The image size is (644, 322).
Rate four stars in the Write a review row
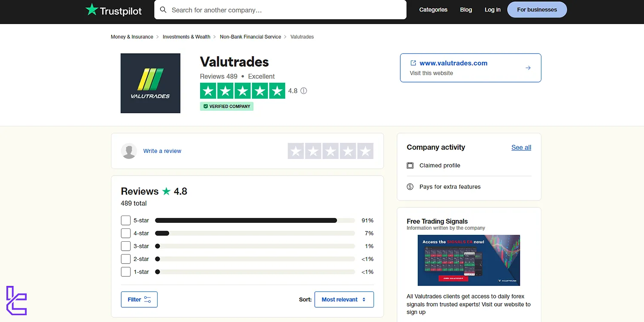click(x=348, y=151)
